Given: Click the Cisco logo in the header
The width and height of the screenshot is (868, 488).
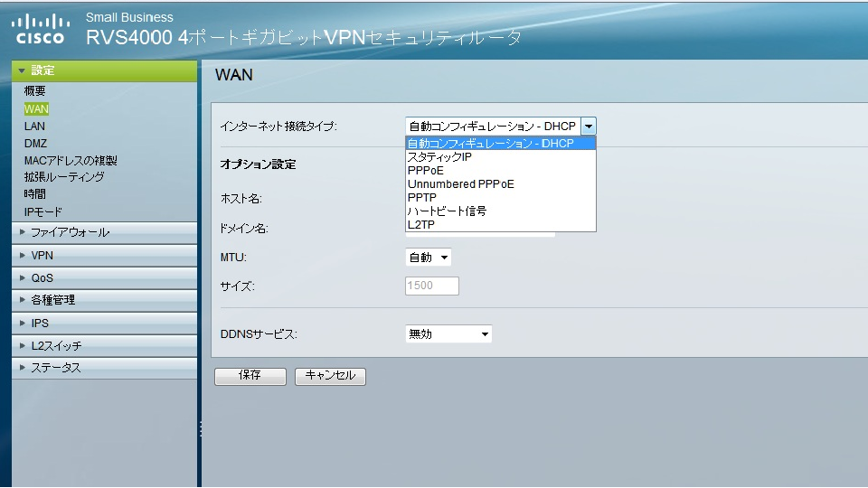Looking at the screenshot, I should [x=41, y=29].
